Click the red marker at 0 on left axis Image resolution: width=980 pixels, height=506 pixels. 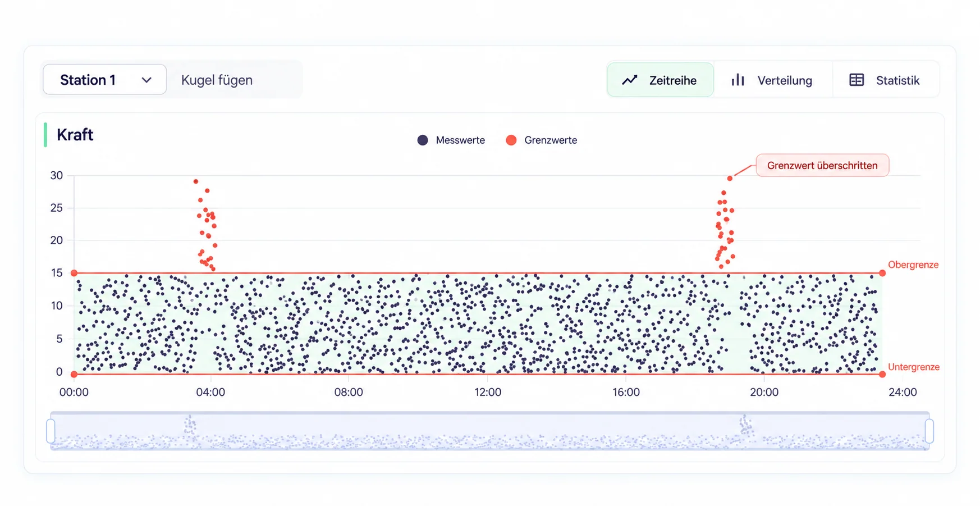[x=74, y=374]
